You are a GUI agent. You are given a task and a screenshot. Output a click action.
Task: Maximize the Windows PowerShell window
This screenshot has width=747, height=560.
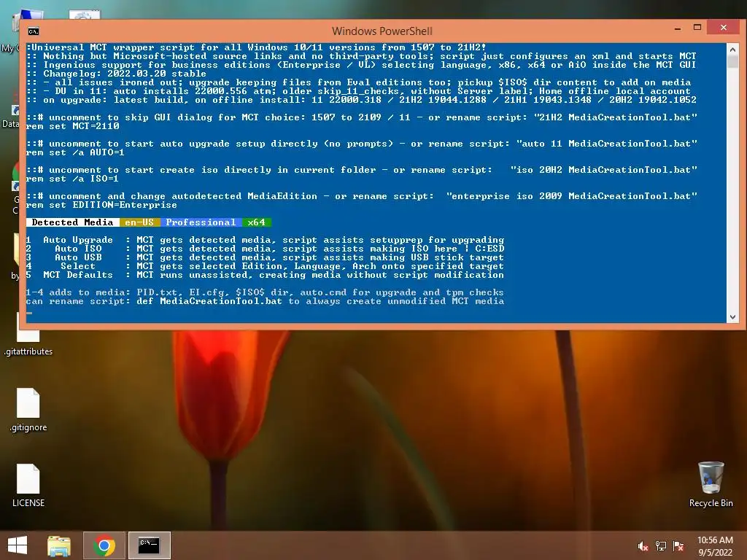(x=697, y=28)
